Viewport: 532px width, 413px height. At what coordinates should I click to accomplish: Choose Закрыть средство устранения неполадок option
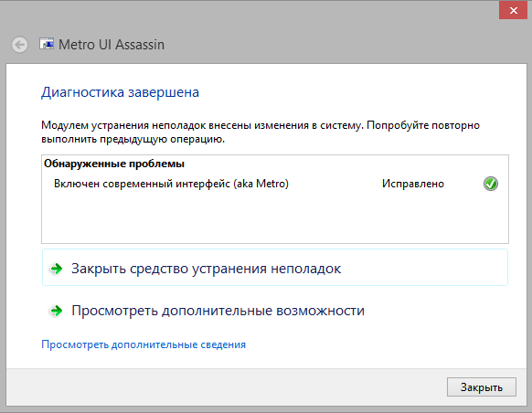[275, 268]
